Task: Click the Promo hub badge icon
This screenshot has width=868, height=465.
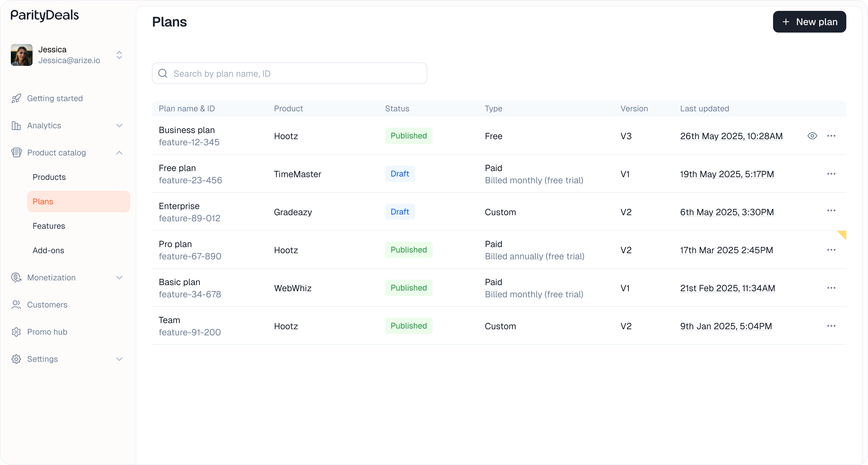Action: tap(16, 332)
